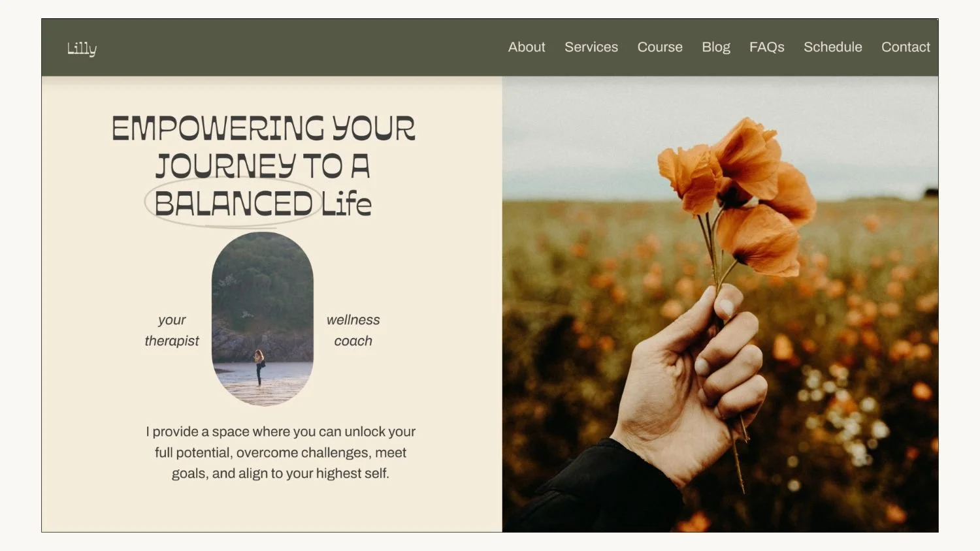Image resolution: width=980 pixels, height=551 pixels.
Task: Select Course in the navigation bar
Action: pyautogui.click(x=660, y=47)
